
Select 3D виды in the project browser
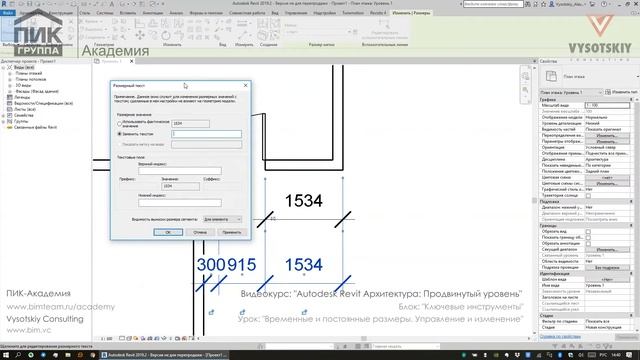click(x=23, y=85)
